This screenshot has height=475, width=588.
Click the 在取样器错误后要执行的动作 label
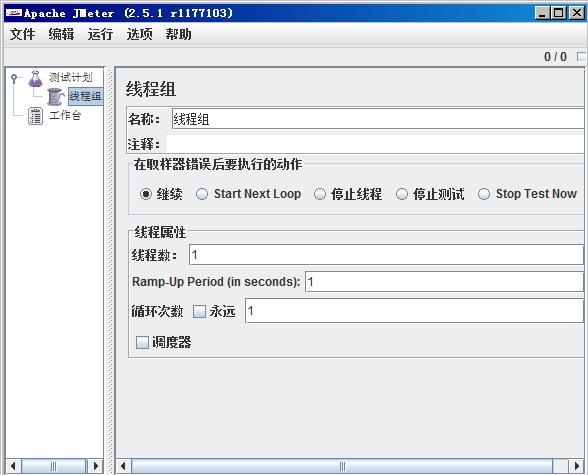tap(218, 164)
